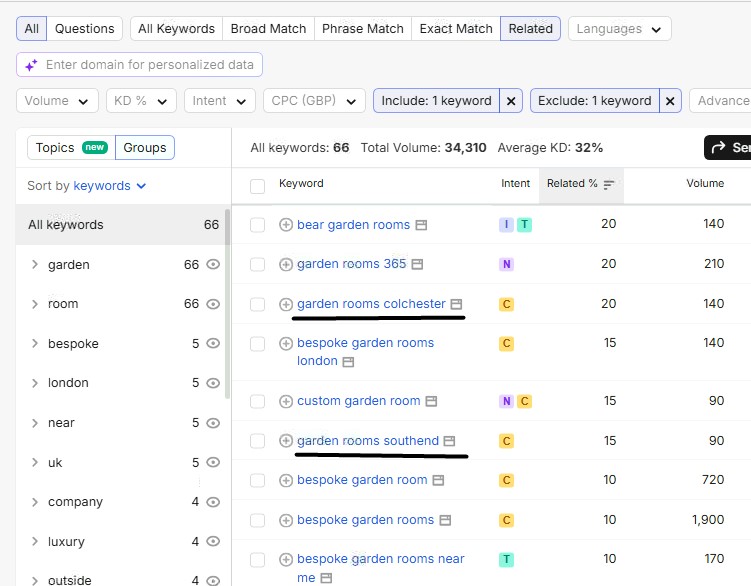Viewport: 751px width, 586px height.
Task: Open SERP view for bespoke garden room
Action: coord(438,480)
